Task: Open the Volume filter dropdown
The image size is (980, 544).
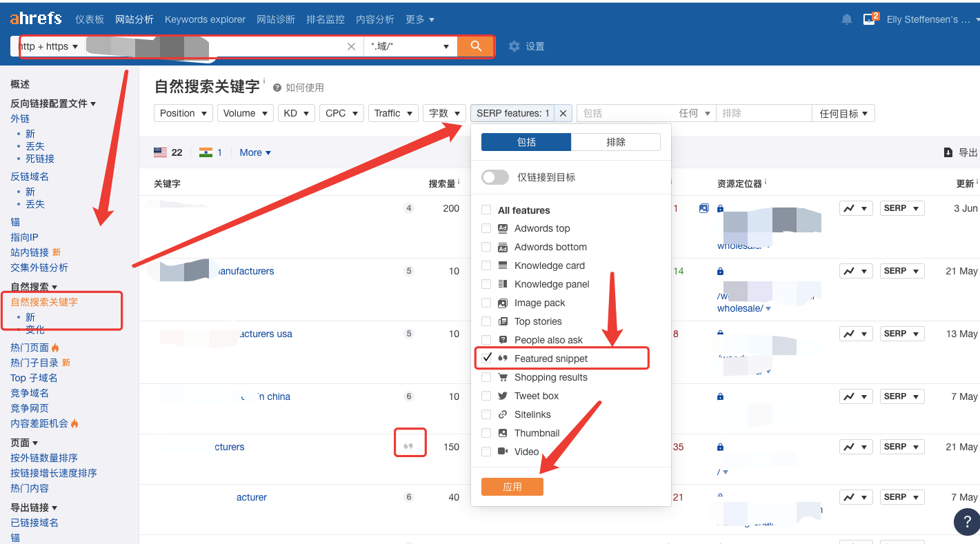Action: pos(246,113)
